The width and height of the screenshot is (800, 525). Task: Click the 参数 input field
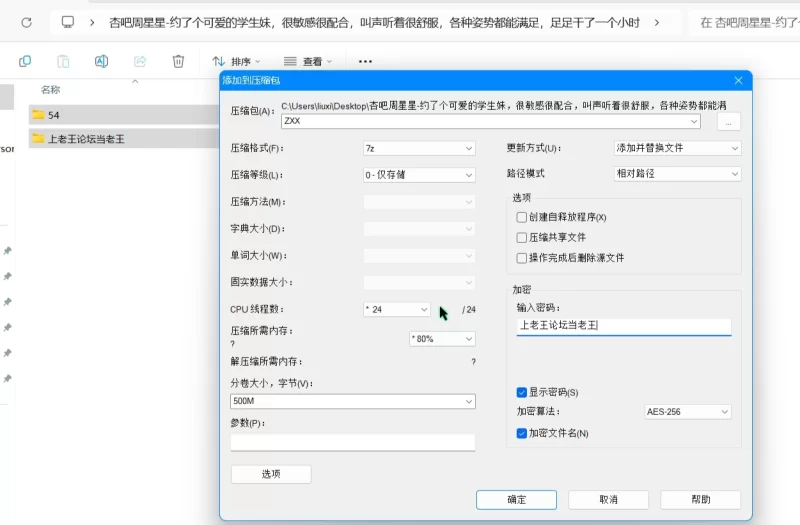point(353,442)
